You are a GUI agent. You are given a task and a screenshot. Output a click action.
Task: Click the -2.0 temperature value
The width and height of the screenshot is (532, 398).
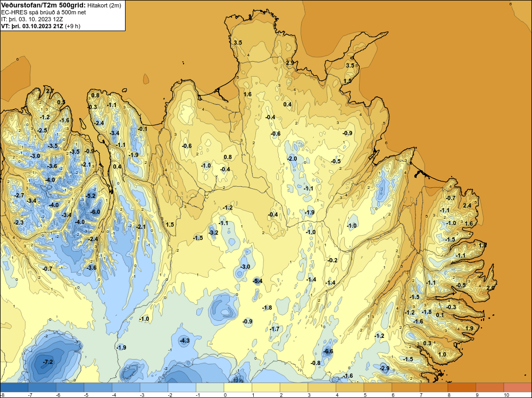(x=292, y=159)
